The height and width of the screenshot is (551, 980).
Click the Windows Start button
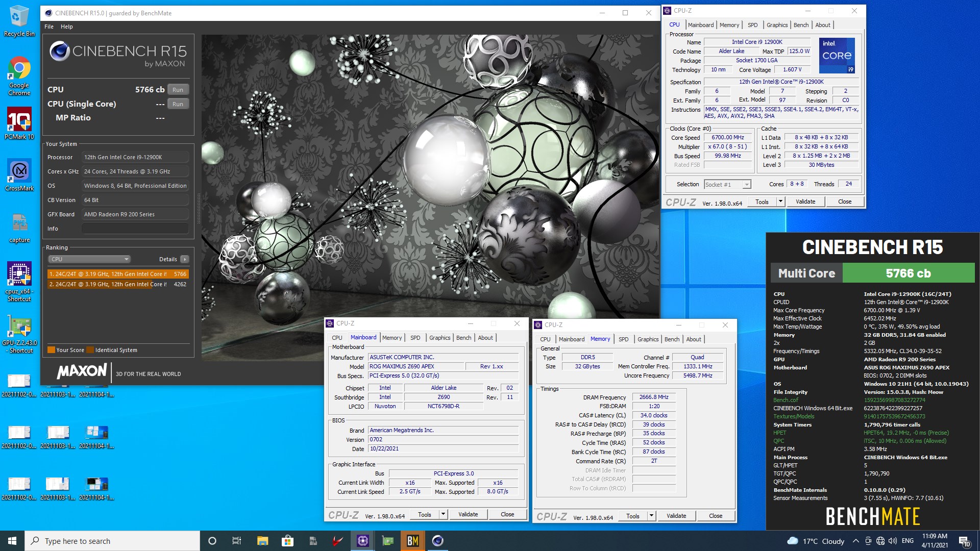click(12, 541)
